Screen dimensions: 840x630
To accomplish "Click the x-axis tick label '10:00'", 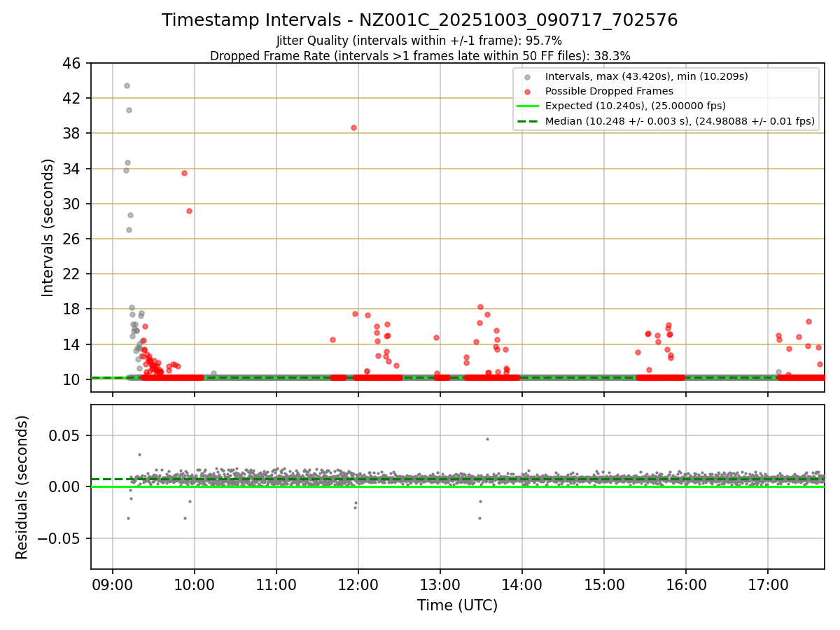I will click(x=195, y=585).
